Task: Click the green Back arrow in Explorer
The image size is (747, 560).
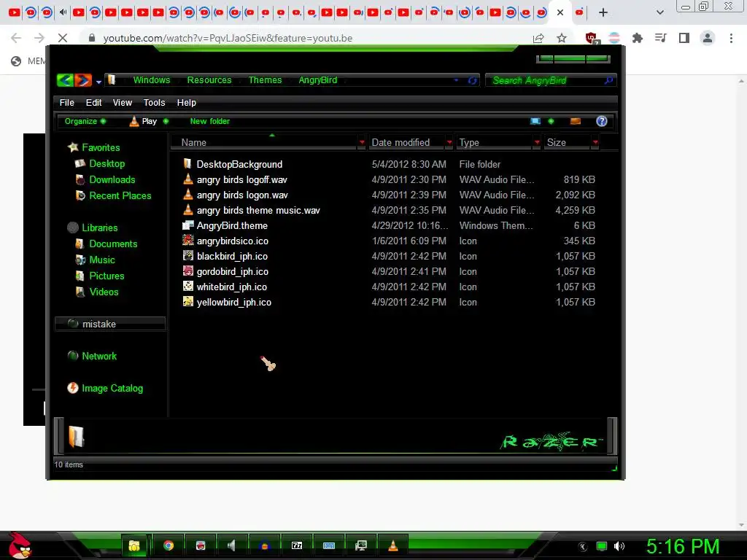Action: (x=65, y=80)
